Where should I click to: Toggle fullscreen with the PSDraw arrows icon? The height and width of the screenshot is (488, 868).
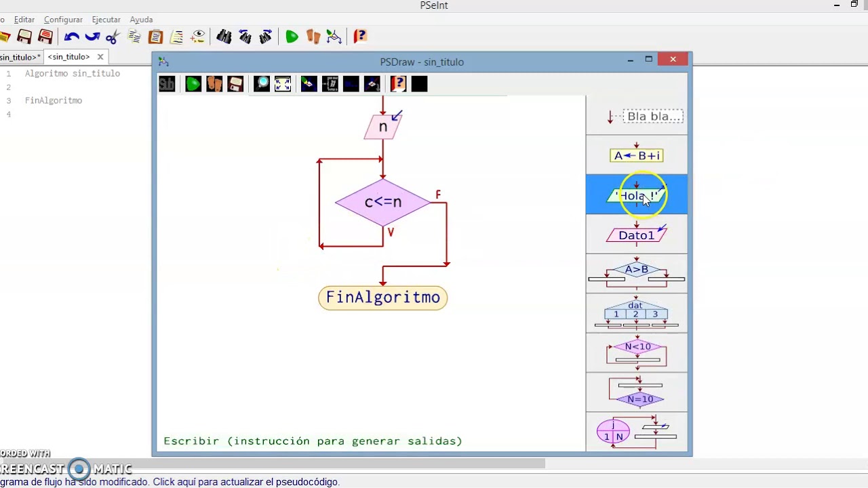click(x=283, y=84)
